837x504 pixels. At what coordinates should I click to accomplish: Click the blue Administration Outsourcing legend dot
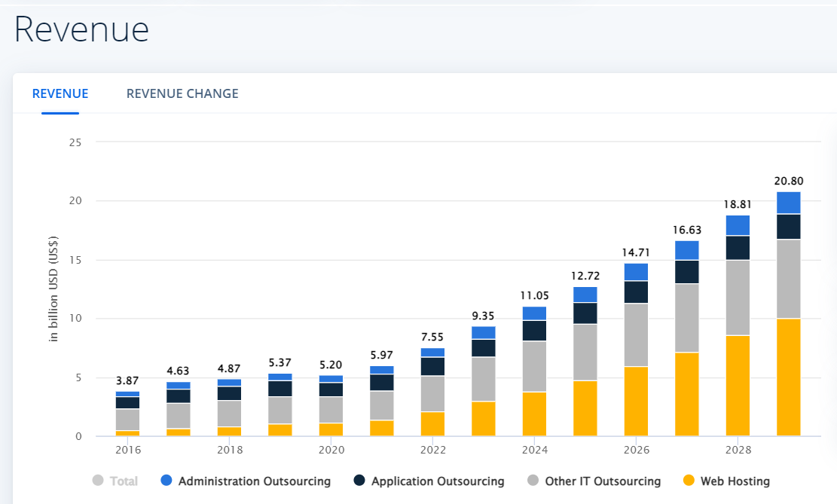pos(166,480)
